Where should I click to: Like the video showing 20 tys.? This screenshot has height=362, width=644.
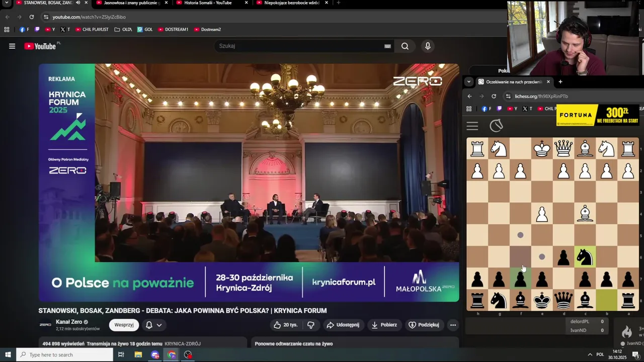point(285,325)
